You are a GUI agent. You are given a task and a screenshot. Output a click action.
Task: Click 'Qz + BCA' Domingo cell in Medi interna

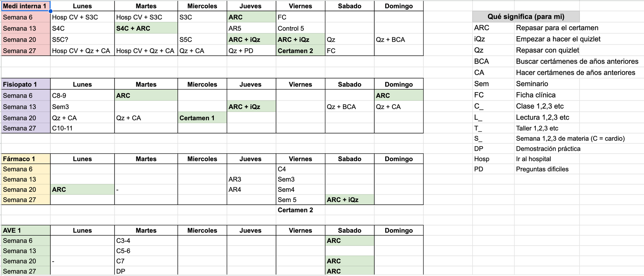pos(399,39)
